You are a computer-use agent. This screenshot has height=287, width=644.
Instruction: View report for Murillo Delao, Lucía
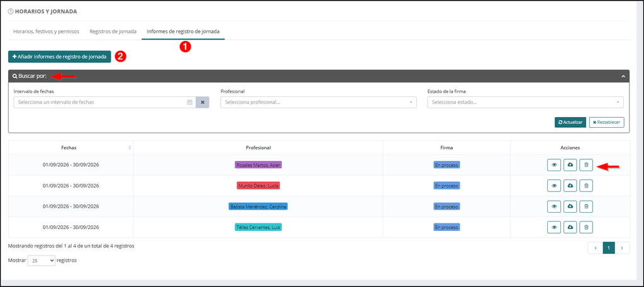553,186
